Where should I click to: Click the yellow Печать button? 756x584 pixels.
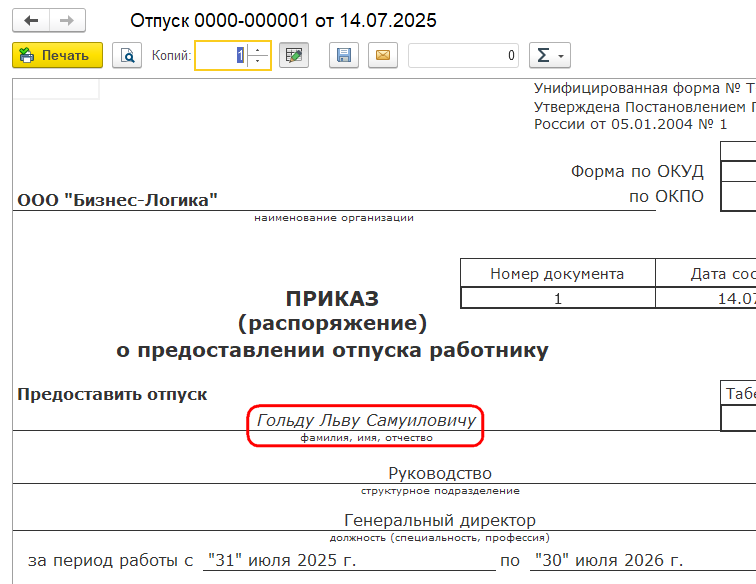pos(57,55)
